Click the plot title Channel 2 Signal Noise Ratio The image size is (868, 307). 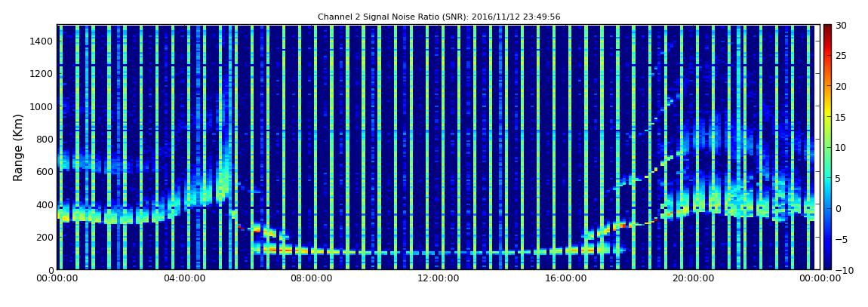pos(439,17)
